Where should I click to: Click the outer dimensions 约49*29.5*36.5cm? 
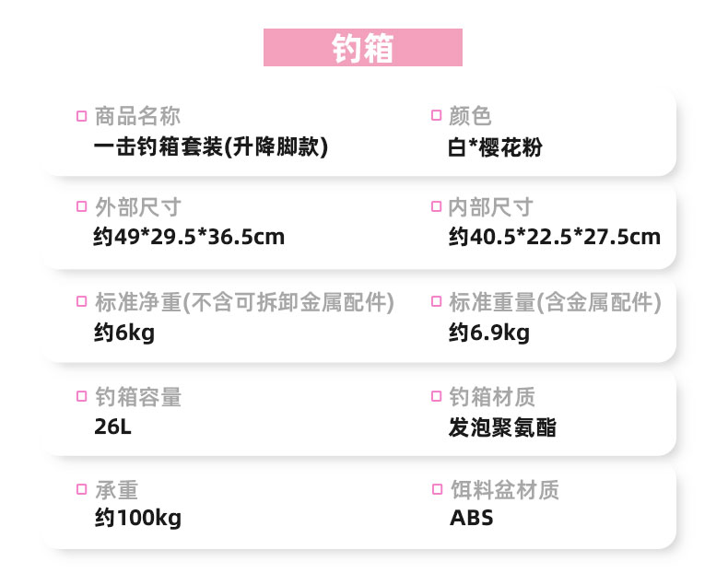point(189,238)
